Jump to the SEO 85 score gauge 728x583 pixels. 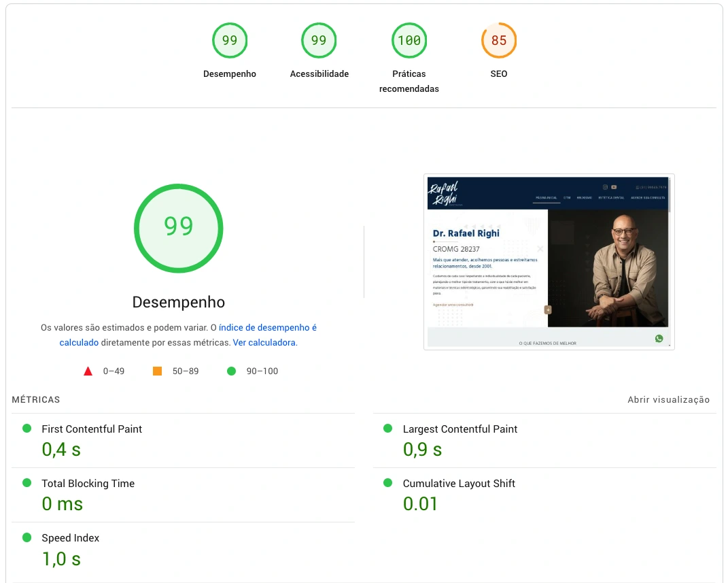pos(499,41)
